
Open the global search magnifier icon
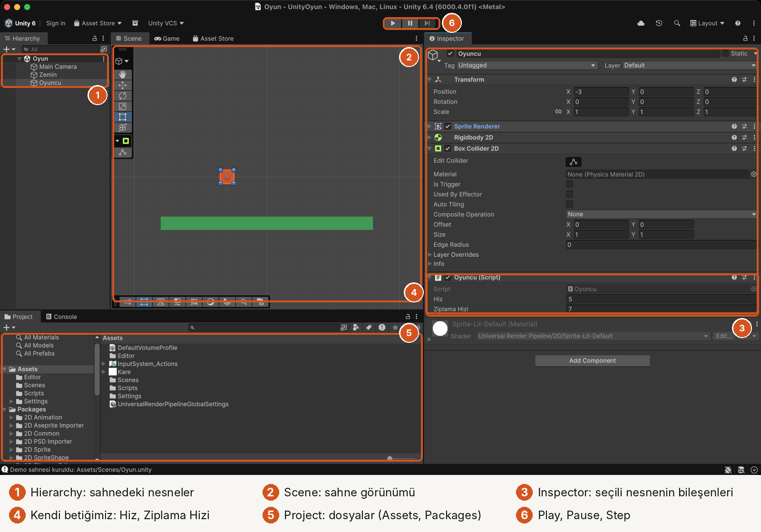pyautogui.click(x=677, y=23)
